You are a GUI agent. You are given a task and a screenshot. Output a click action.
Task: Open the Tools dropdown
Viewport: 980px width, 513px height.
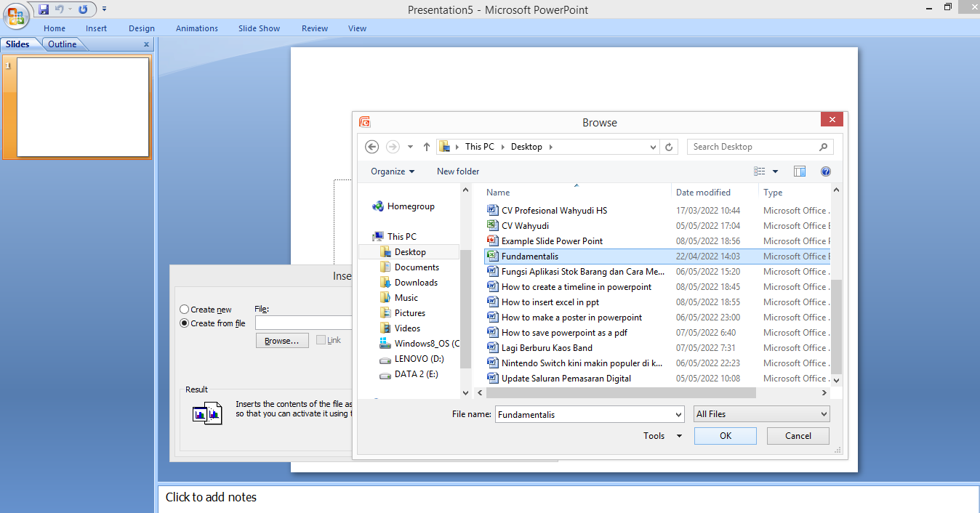(662, 436)
